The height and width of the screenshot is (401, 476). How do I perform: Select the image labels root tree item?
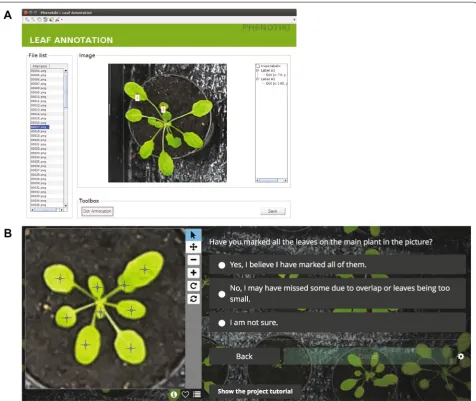tap(270, 66)
